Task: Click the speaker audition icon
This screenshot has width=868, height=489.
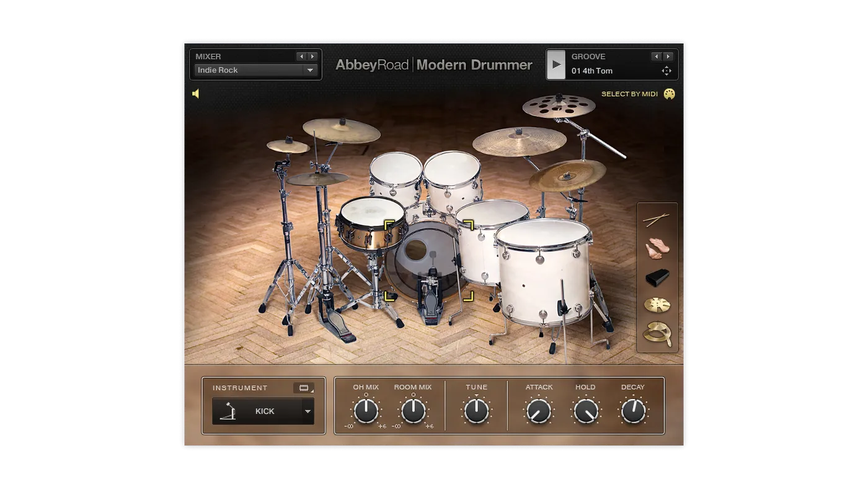Action: pos(196,94)
